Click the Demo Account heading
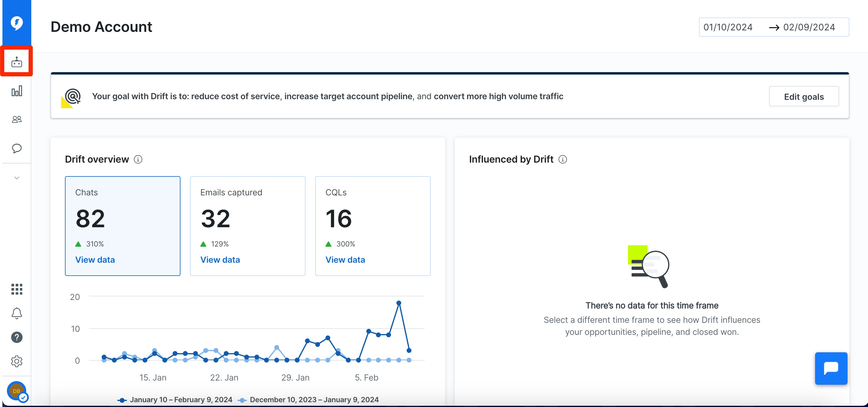Viewport: 868px width, 407px height. (x=101, y=27)
